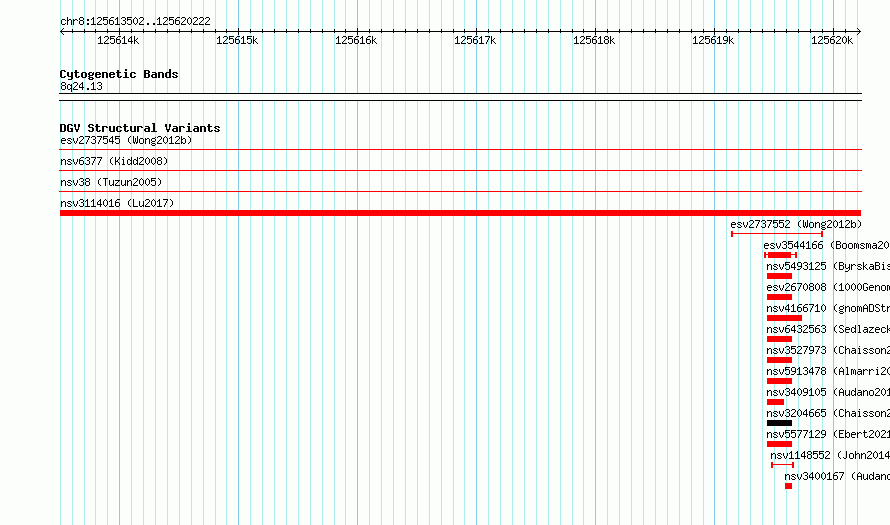
Task: Click the red bar under nsv4166710
Action: click(x=784, y=318)
